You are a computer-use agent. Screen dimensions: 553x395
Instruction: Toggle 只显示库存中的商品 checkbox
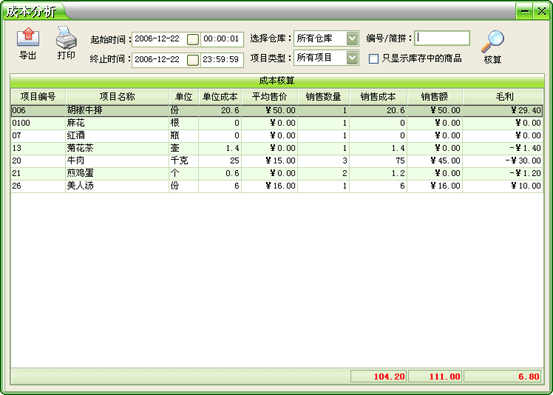(x=373, y=59)
